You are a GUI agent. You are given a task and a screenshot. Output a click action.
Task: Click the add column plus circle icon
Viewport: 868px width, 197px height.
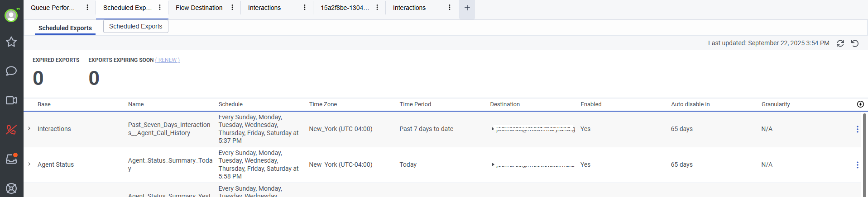click(860, 104)
